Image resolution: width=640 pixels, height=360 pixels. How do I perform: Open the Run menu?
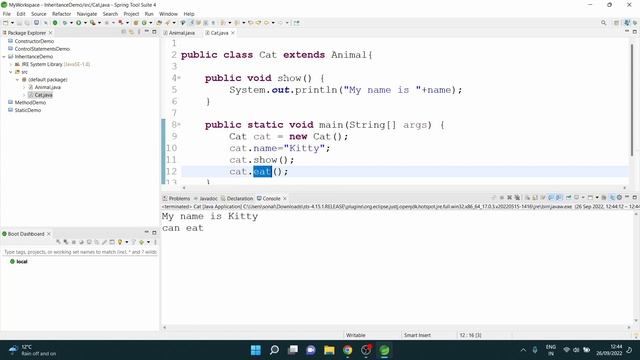click(149, 14)
